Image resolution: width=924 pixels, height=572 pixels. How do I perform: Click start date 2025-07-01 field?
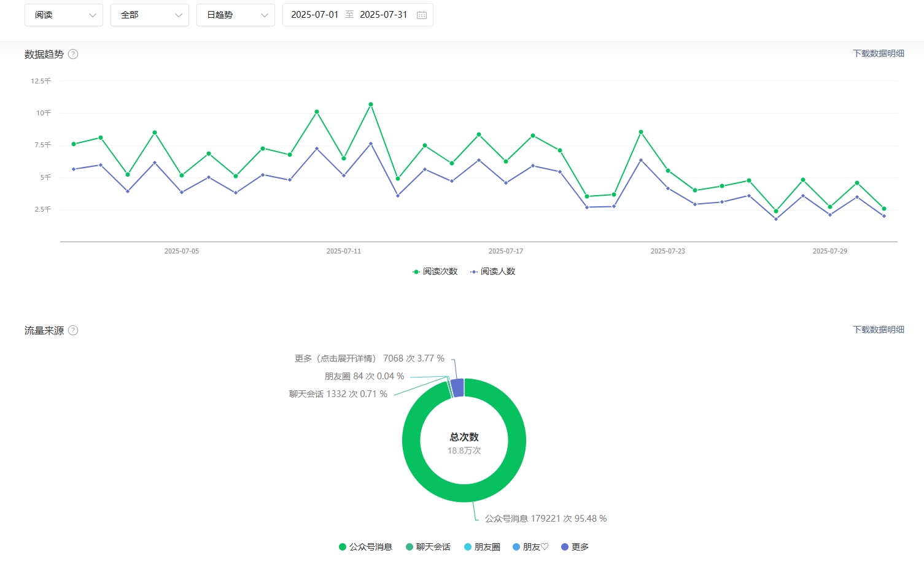pyautogui.click(x=315, y=15)
